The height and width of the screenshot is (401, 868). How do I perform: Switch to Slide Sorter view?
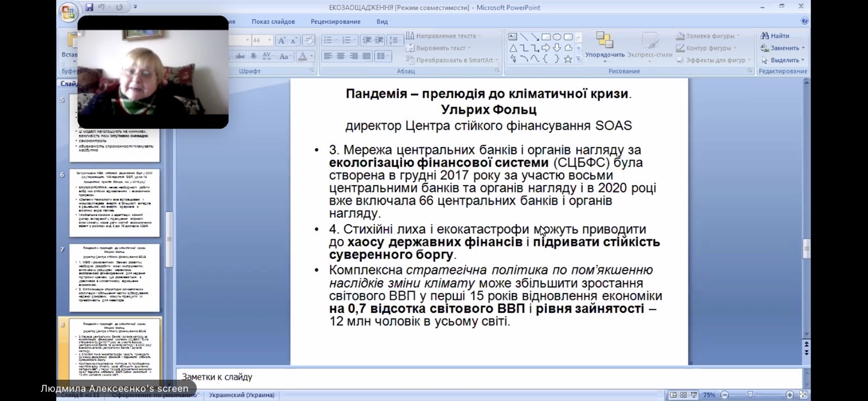[684, 395]
